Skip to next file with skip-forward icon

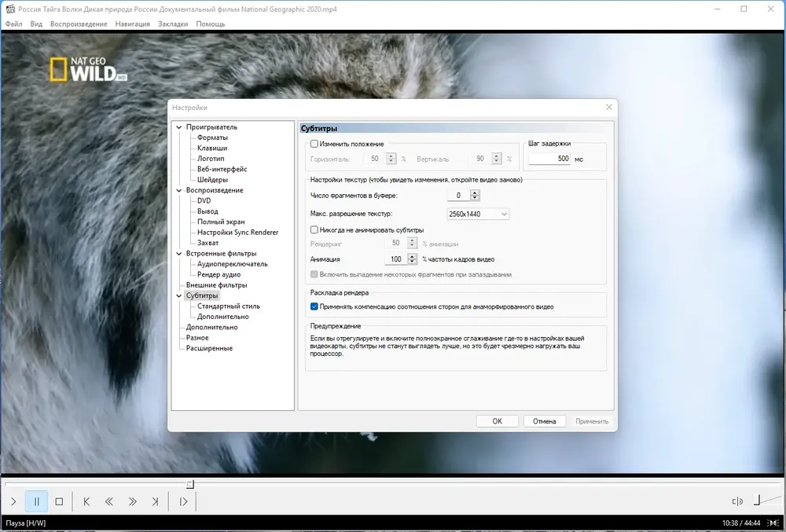click(155, 501)
